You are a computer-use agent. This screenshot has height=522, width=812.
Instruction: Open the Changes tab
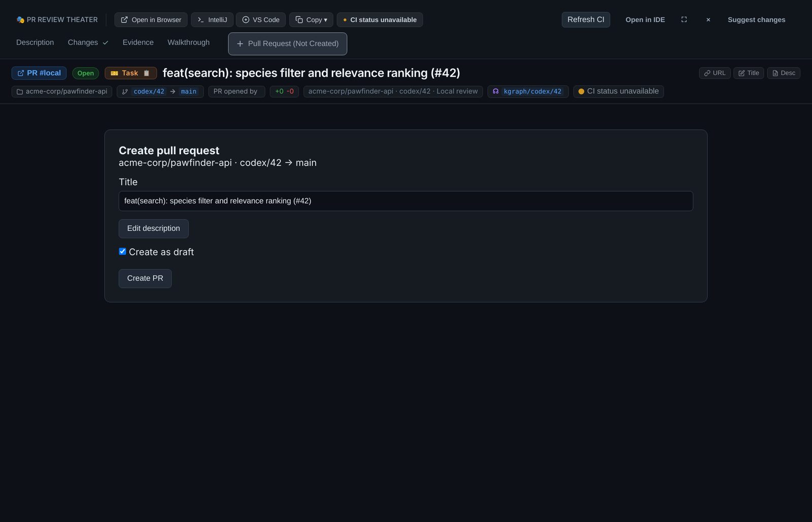(x=88, y=43)
